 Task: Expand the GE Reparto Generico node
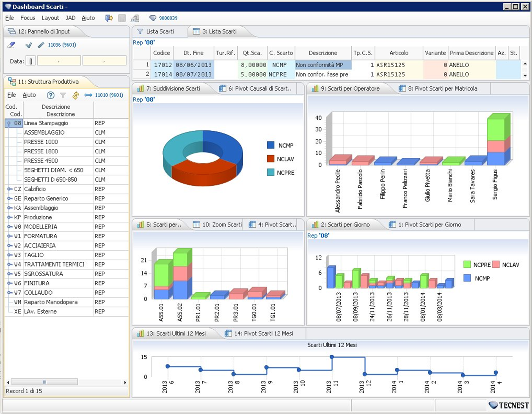point(9,199)
